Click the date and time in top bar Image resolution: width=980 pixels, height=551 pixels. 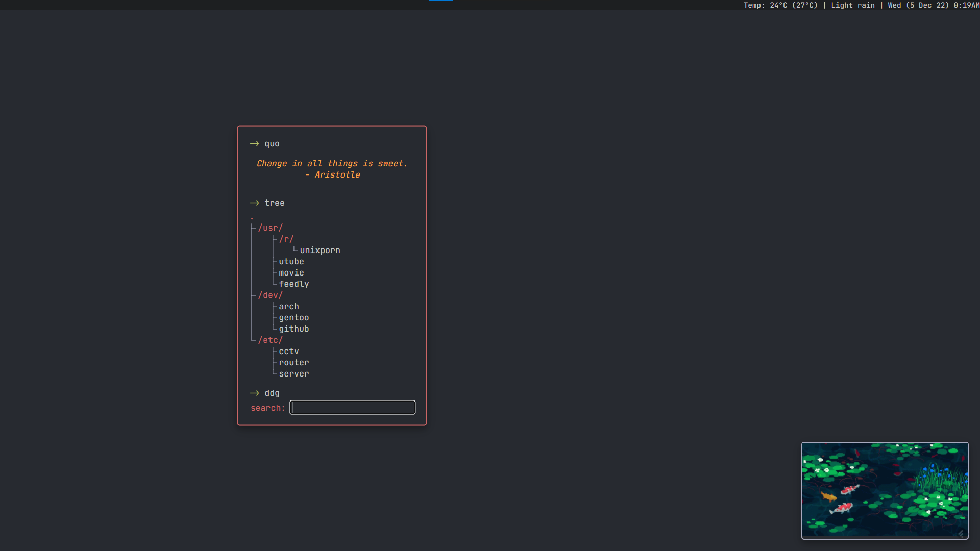click(933, 5)
